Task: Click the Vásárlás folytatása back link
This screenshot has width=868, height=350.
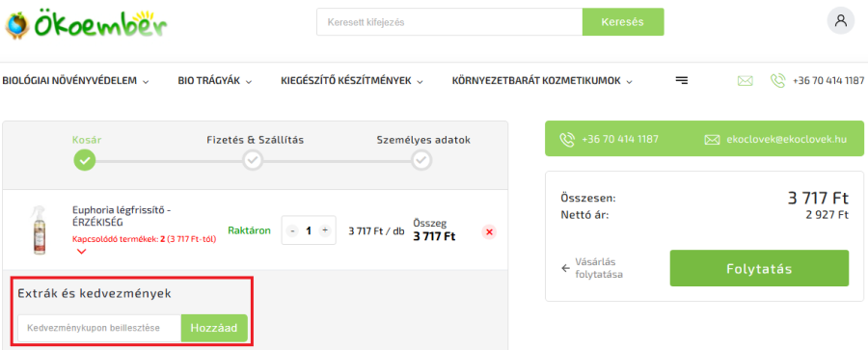Action: (592, 268)
